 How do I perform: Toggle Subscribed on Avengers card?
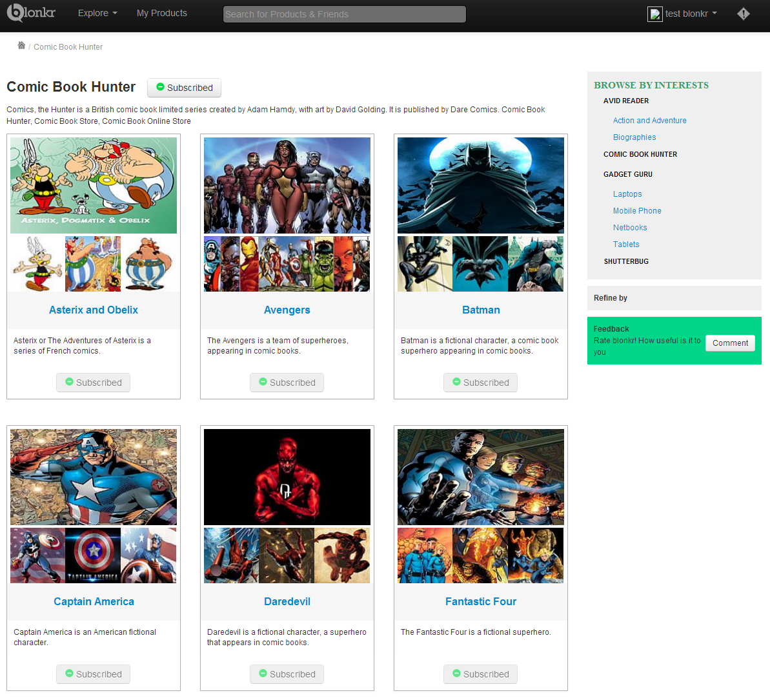[x=287, y=383]
